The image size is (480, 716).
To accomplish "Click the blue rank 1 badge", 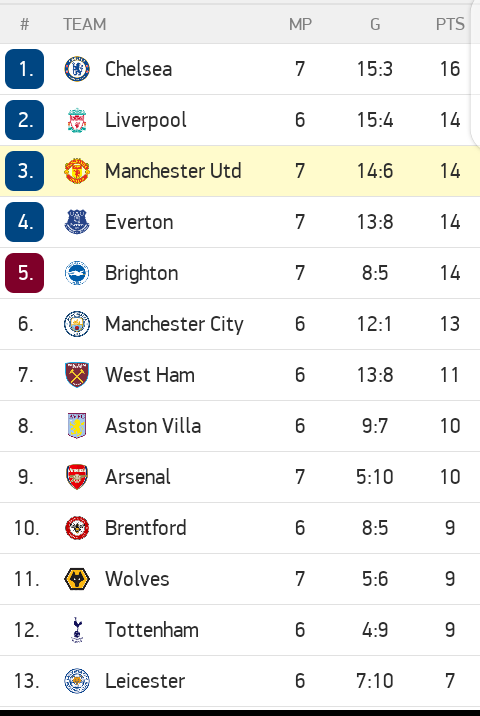I will tap(25, 69).
